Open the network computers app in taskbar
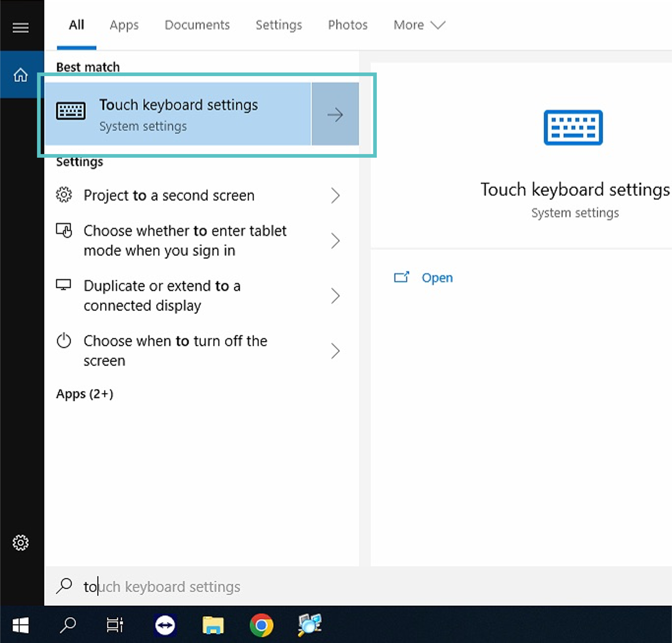 point(310,626)
